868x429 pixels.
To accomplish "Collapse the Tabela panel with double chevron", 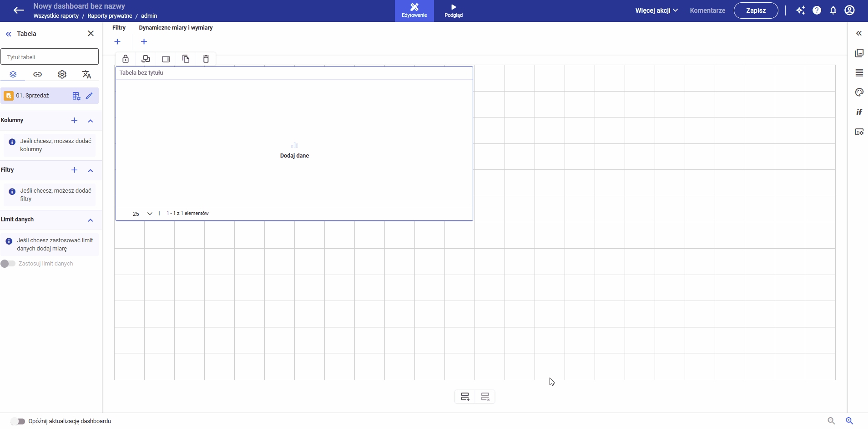I will coord(9,34).
